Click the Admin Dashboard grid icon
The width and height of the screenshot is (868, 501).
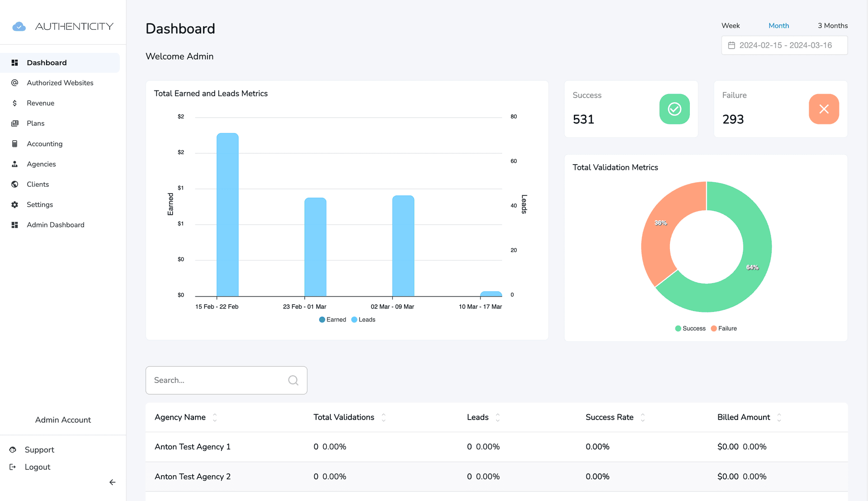click(x=15, y=225)
